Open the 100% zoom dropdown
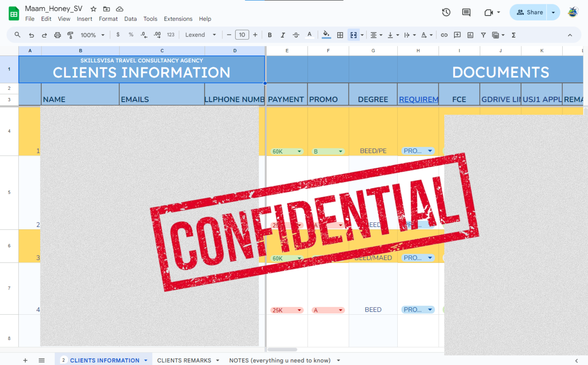The height and width of the screenshot is (365, 588). (x=92, y=35)
